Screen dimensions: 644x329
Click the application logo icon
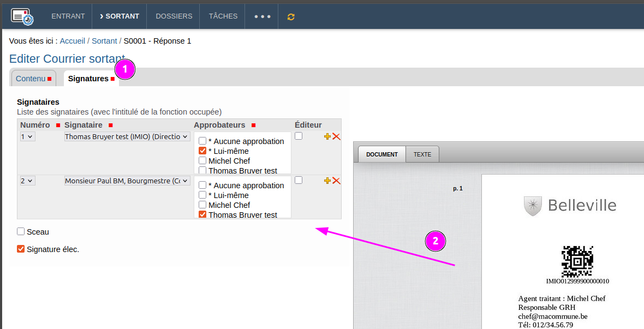22,16
